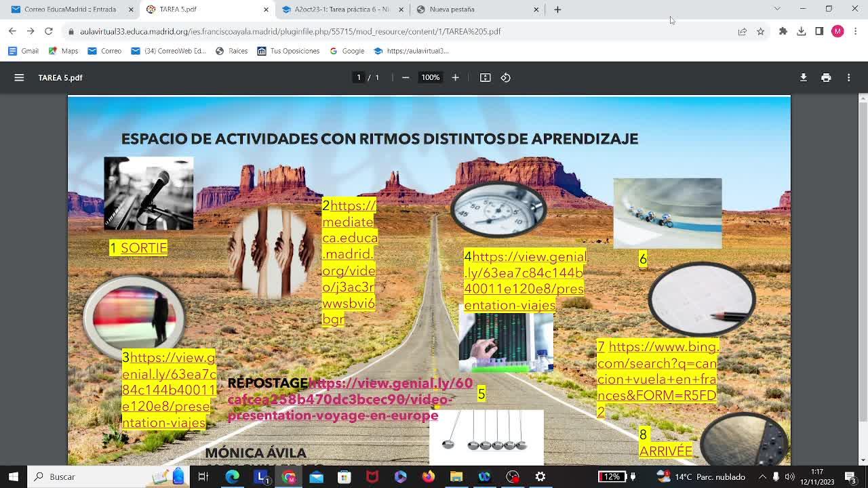The height and width of the screenshot is (488, 868).
Task: Fit the PDF to page
Action: coord(486,77)
